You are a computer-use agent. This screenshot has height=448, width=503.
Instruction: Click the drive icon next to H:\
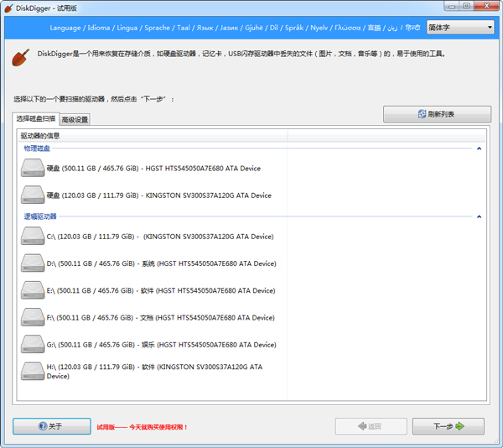click(33, 372)
